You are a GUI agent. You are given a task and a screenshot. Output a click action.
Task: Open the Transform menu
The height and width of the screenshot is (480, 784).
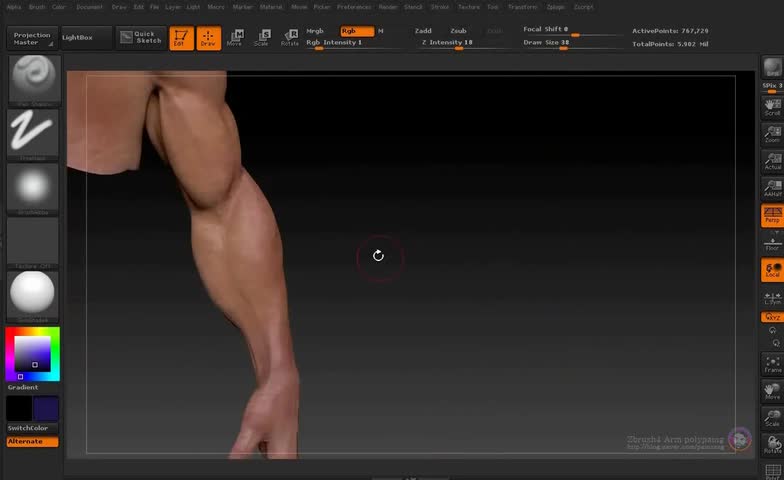click(522, 7)
